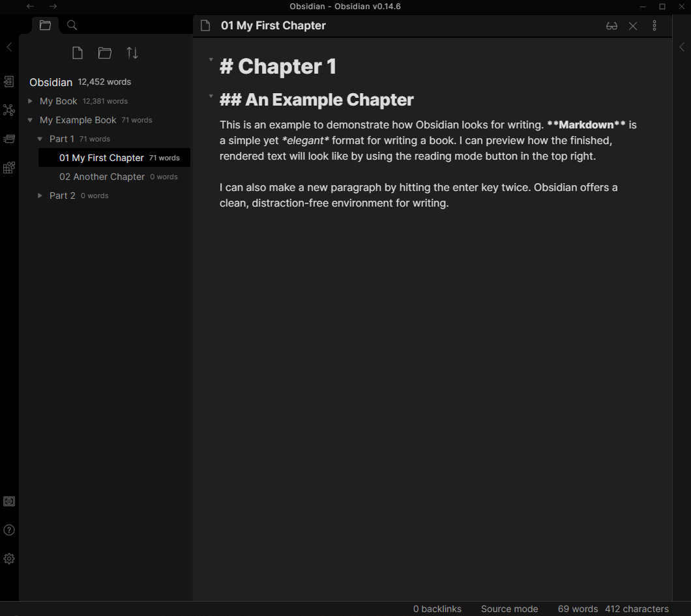Change the file sort order

[x=132, y=53]
